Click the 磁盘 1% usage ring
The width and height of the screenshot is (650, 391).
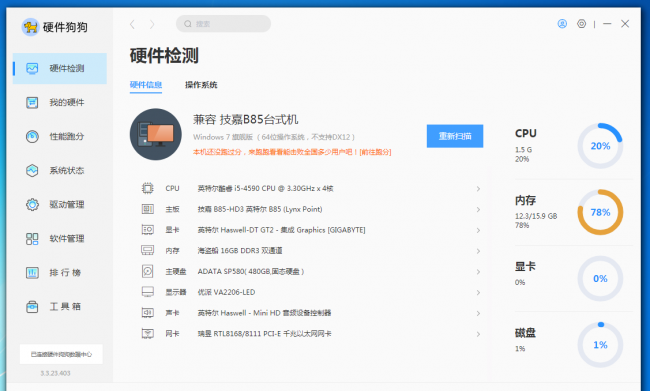(x=600, y=345)
